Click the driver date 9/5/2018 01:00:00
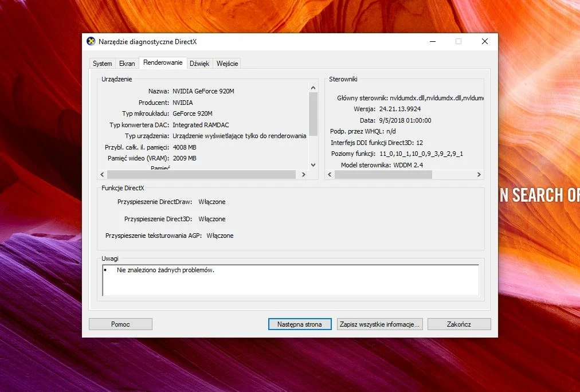The width and height of the screenshot is (580, 392). (405, 120)
